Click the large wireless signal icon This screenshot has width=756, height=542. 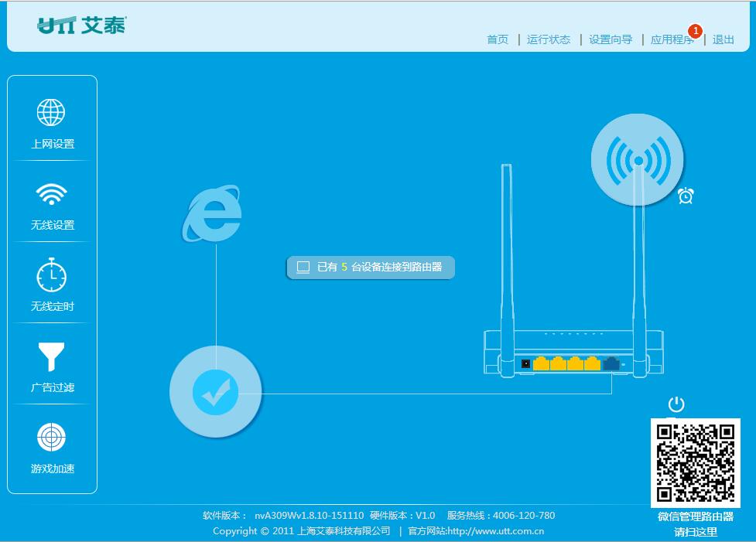click(637, 158)
